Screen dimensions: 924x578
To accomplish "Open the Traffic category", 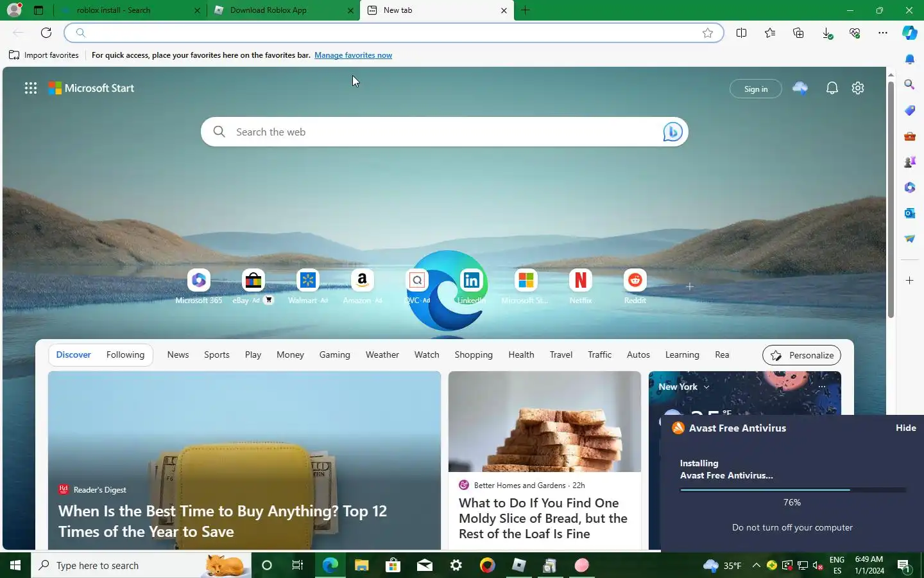I will (x=599, y=355).
